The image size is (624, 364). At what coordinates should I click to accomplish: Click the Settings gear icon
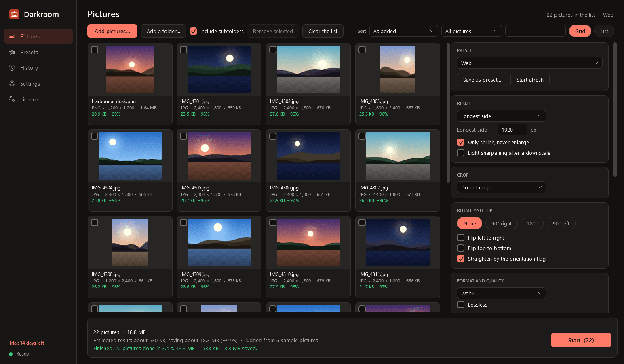12,84
